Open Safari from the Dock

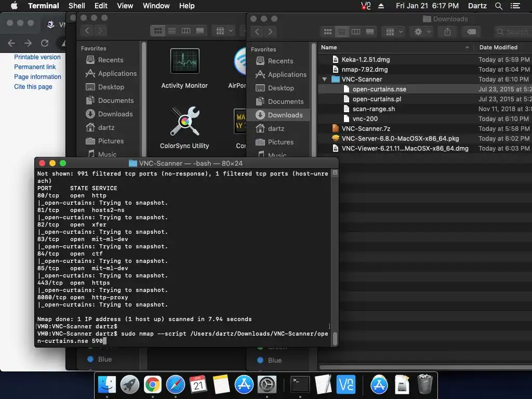click(x=176, y=385)
